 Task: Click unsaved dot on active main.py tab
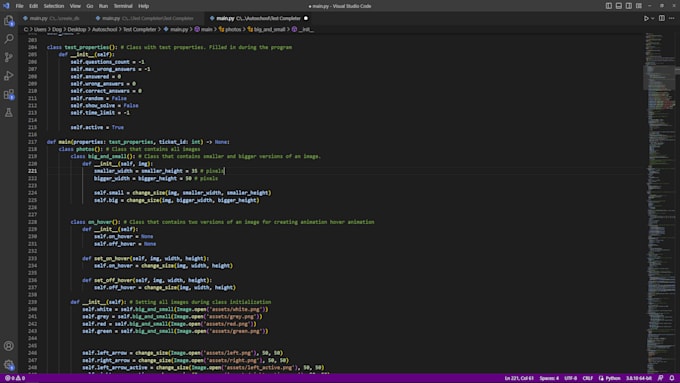pos(306,18)
